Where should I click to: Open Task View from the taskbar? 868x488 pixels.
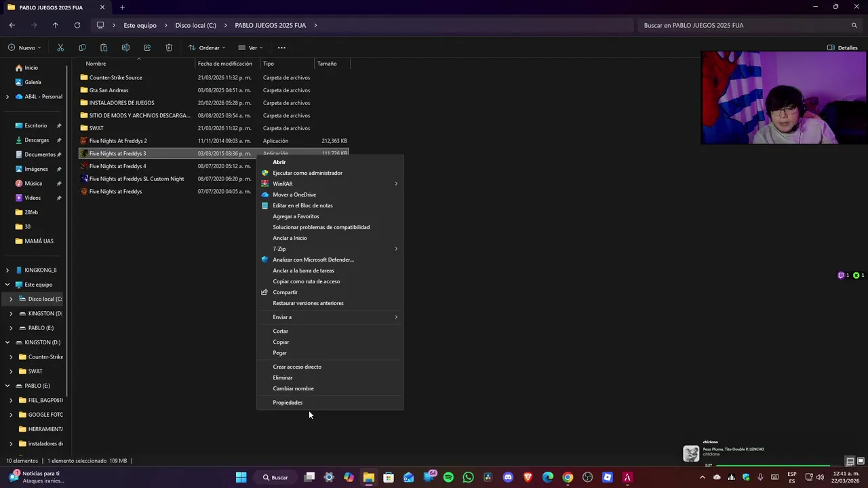tap(309, 477)
